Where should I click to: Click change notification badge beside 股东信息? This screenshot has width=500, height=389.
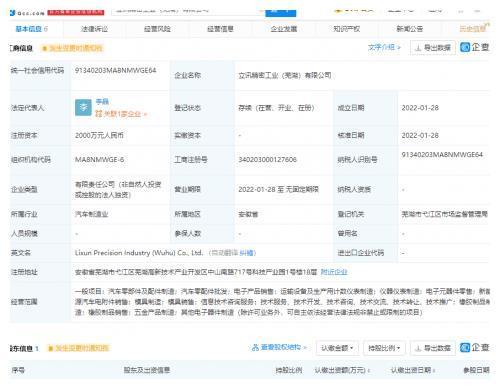78,348
